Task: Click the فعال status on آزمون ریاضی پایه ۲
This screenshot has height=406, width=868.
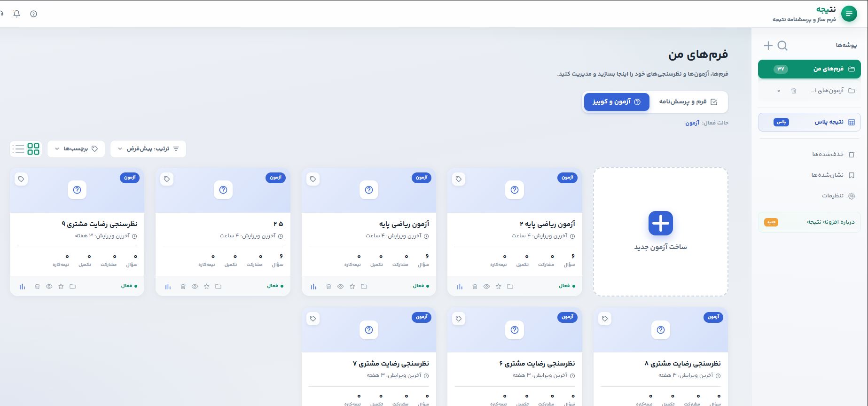Action: pos(567,286)
